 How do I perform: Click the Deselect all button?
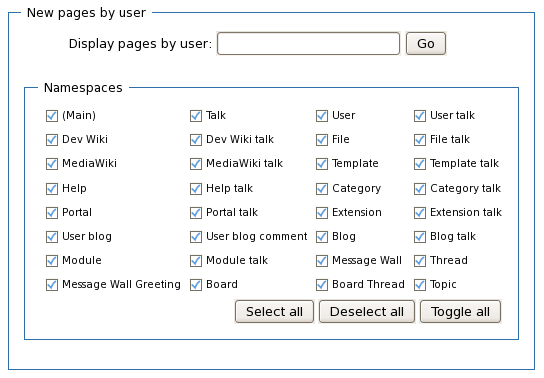click(367, 312)
